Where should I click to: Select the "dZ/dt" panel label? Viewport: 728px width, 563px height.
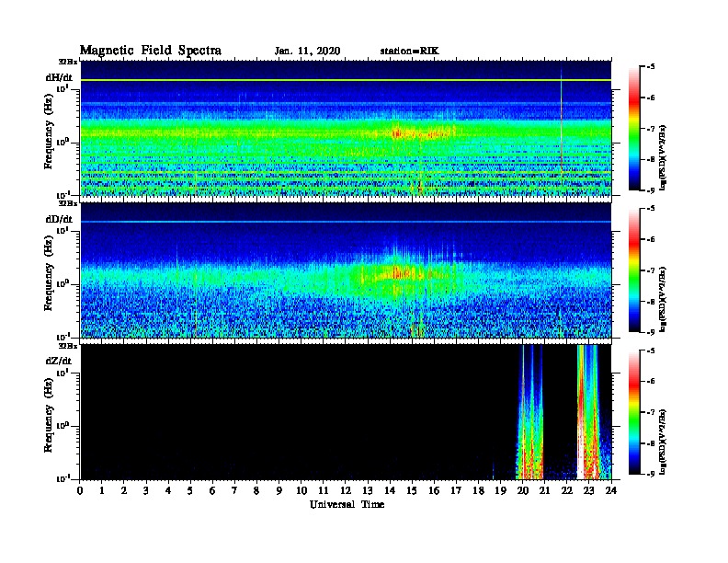[59, 361]
